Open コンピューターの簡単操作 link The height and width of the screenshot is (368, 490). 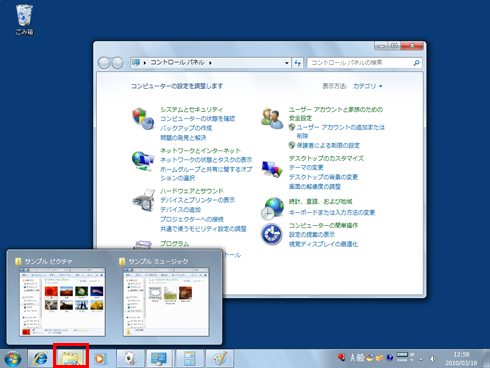click(323, 225)
